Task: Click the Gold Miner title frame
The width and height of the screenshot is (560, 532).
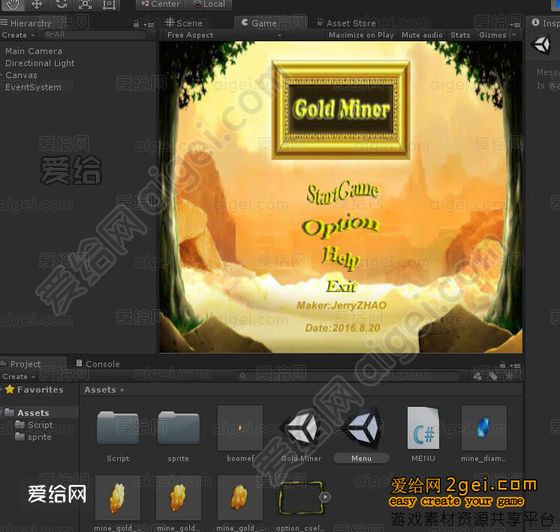Action: [x=341, y=110]
